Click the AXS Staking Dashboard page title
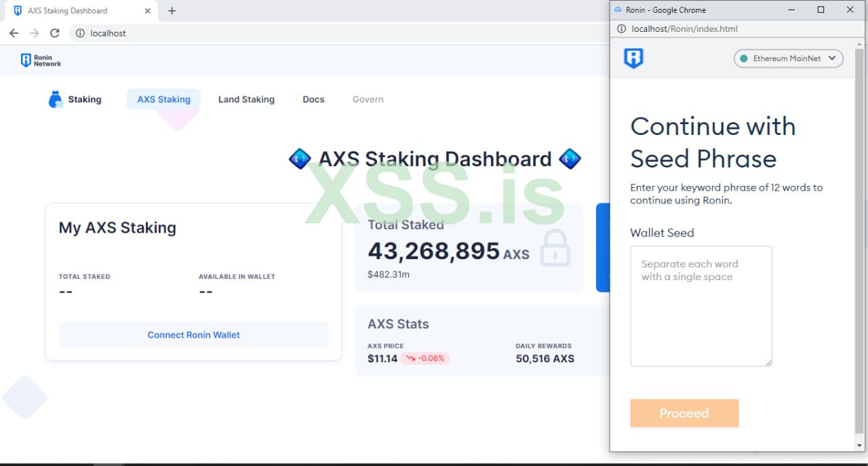Image resolution: width=868 pixels, height=466 pixels. 435,159
